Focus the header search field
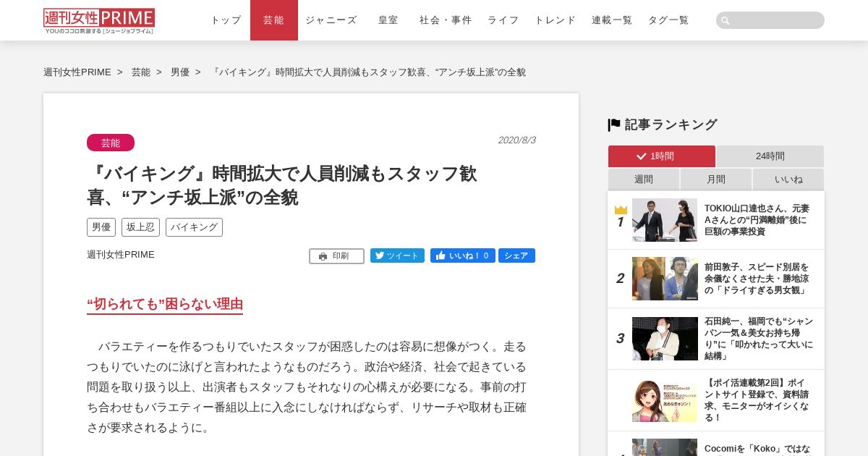This screenshot has width=868, height=456. point(770,20)
